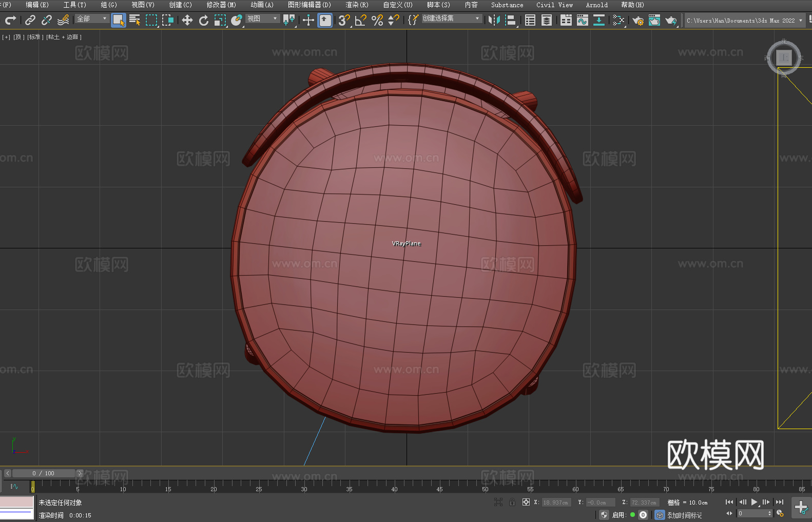Open the 创建选择集 named selection dropdown
Image resolution: width=812 pixels, height=522 pixels.
452,18
